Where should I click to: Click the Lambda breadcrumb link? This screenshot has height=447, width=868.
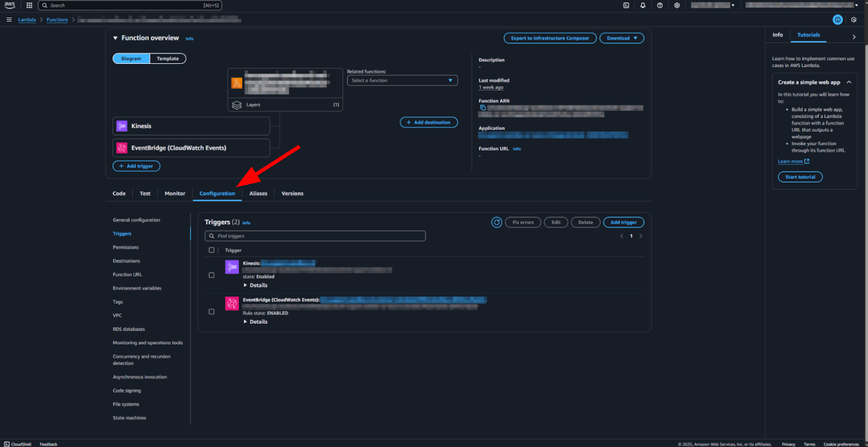click(x=27, y=20)
